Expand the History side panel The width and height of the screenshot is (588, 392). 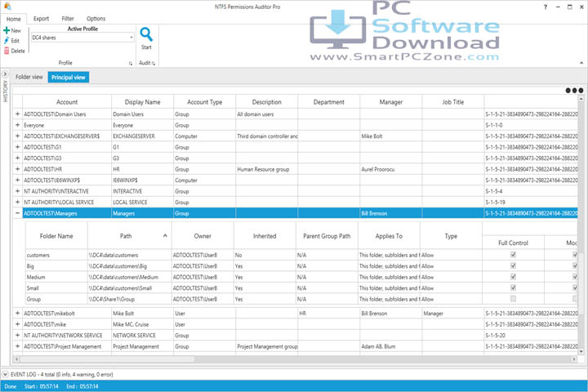pyautogui.click(x=5, y=74)
